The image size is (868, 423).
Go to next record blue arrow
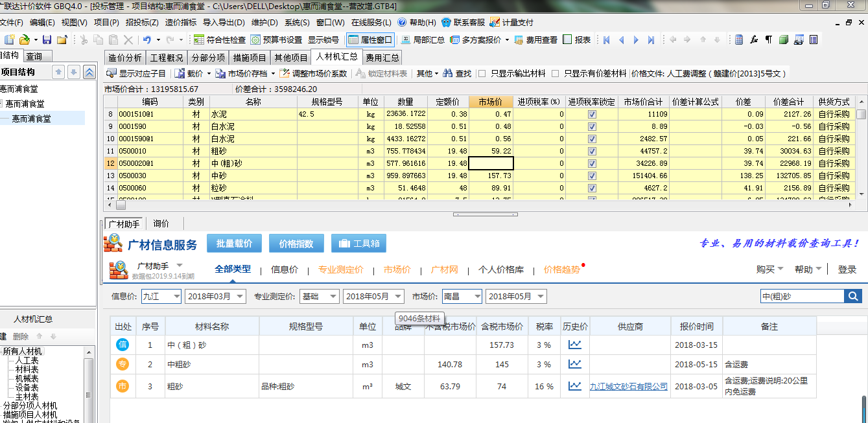click(636, 40)
